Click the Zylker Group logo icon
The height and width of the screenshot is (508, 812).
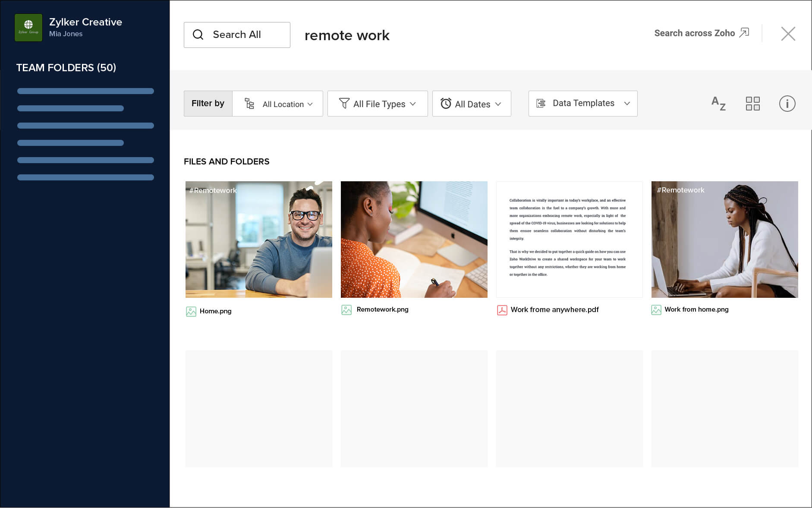point(28,28)
